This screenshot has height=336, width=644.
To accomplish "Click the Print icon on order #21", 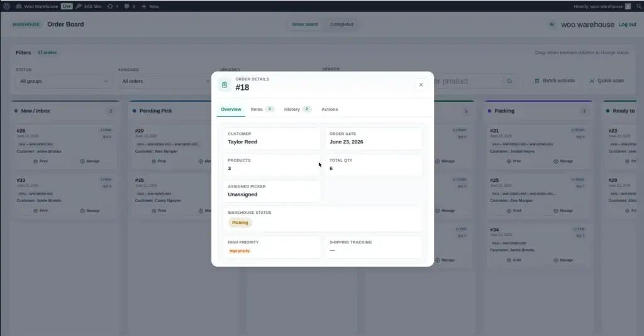I will (509, 162).
